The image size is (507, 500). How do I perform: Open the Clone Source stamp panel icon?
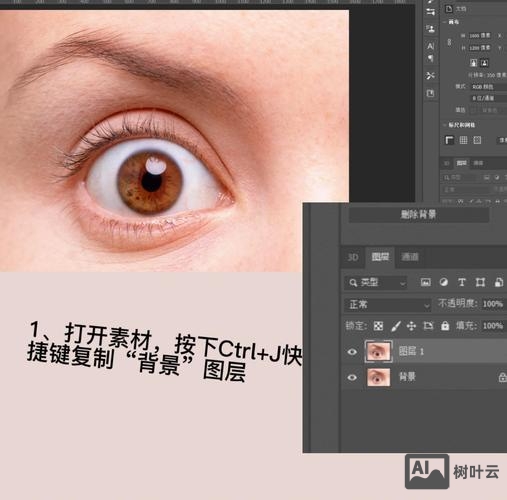click(430, 29)
